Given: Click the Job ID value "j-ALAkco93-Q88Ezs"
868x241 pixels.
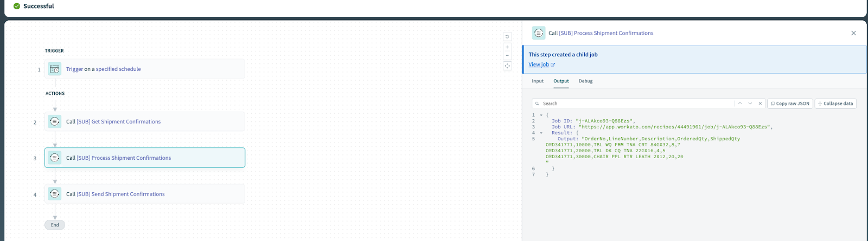Looking at the screenshot, I should pos(605,121).
